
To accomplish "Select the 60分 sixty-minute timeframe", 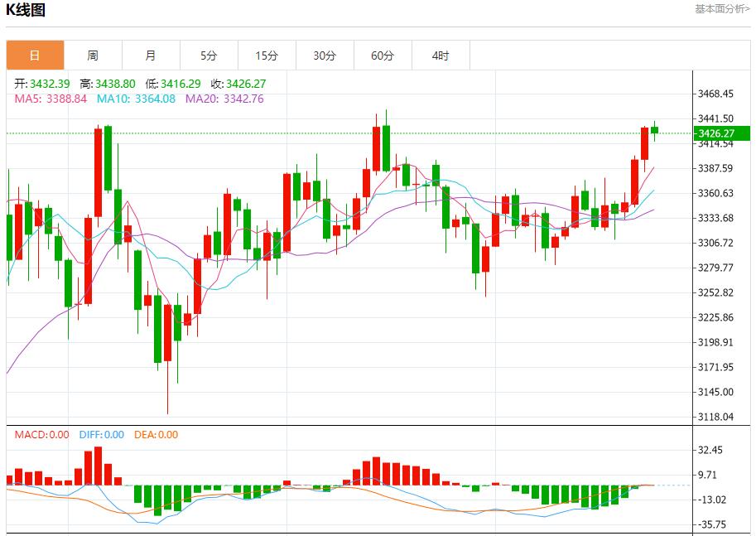I will (383, 55).
